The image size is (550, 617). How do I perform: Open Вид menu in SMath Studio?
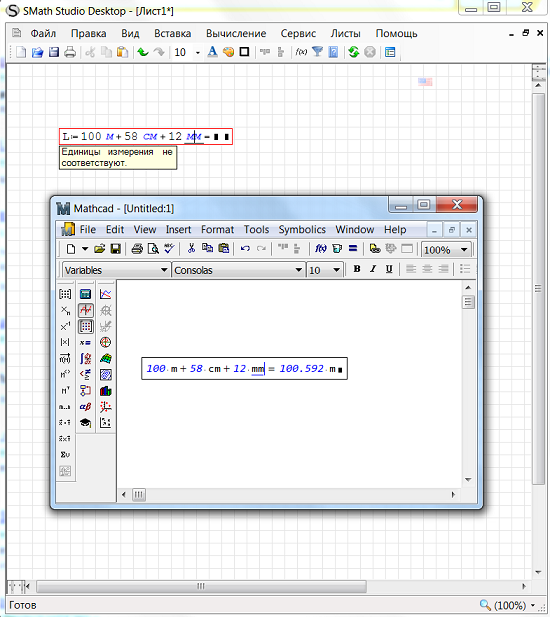(130, 33)
